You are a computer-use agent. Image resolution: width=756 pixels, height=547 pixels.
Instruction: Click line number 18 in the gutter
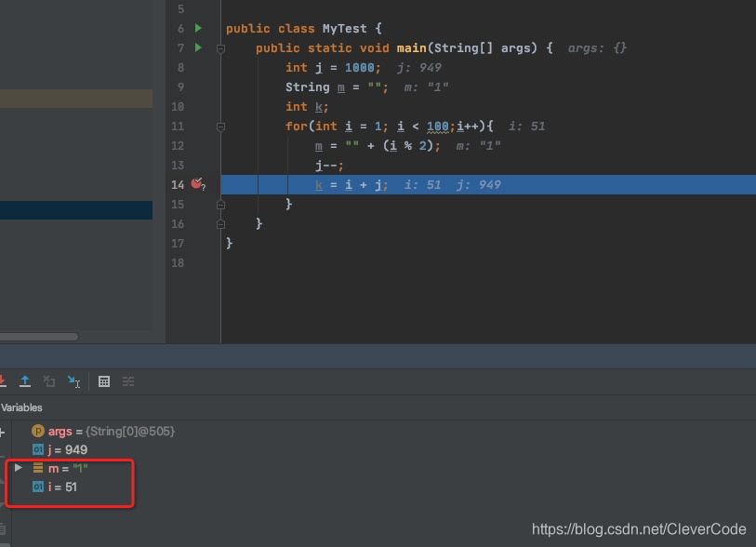(178, 263)
